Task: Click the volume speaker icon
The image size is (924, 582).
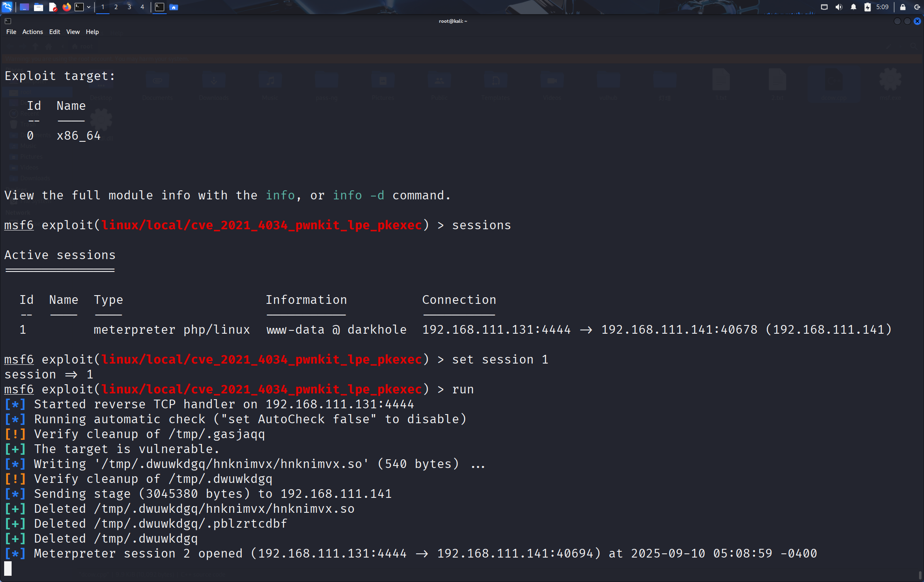Action: click(839, 7)
